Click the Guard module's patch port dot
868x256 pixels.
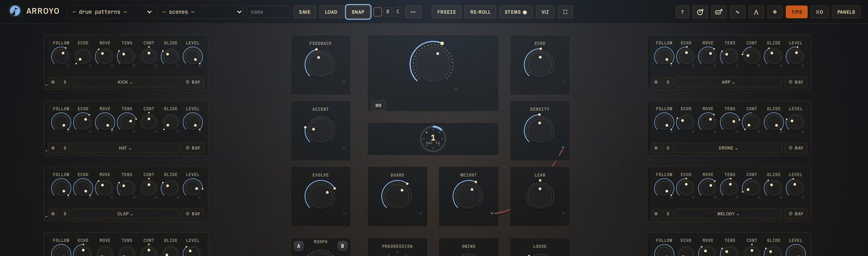420,214
